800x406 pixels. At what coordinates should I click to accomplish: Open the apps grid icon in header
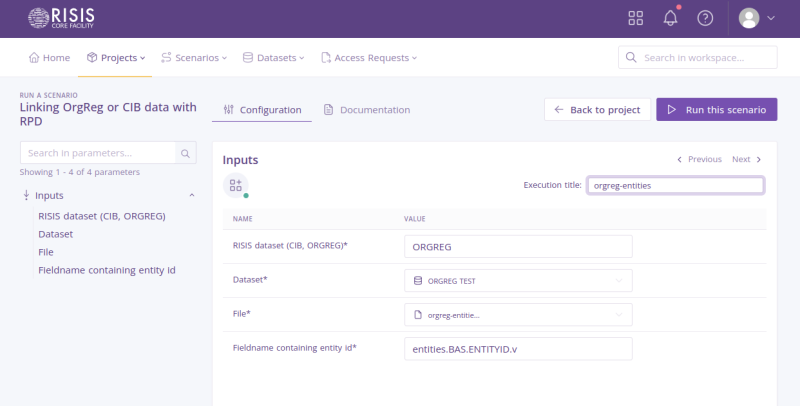(x=636, y=18)
